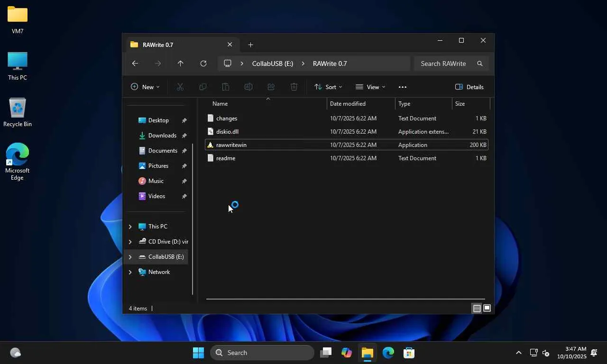
Task: Switch to large thumbnails view icon
Action: pyautogui.click(x=487, y=309)
